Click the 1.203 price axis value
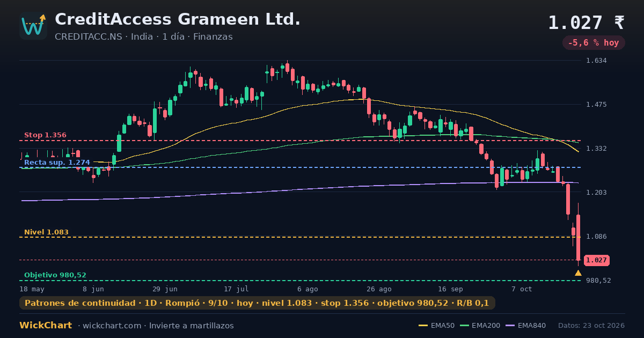 click(596, 192)
